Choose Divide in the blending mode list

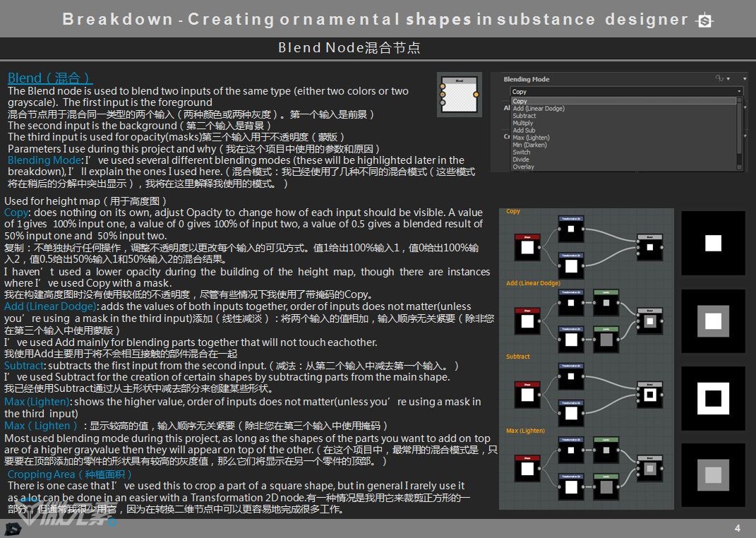point(624,159)
